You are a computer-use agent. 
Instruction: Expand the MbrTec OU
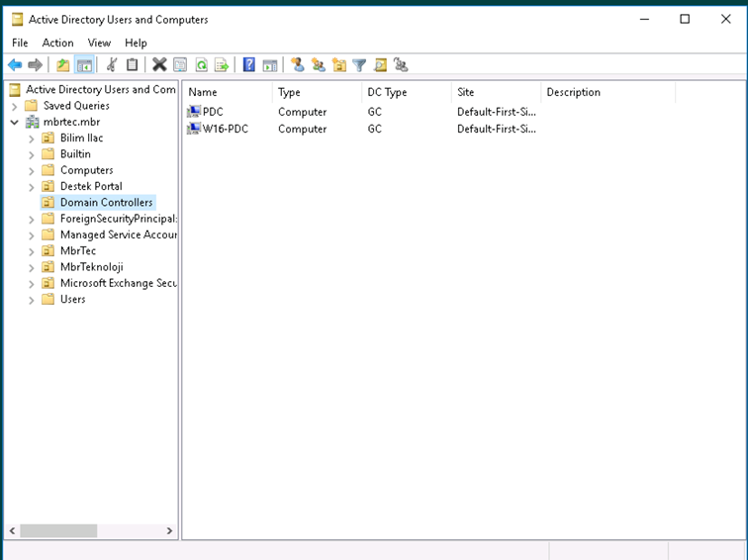pos(32,251)
